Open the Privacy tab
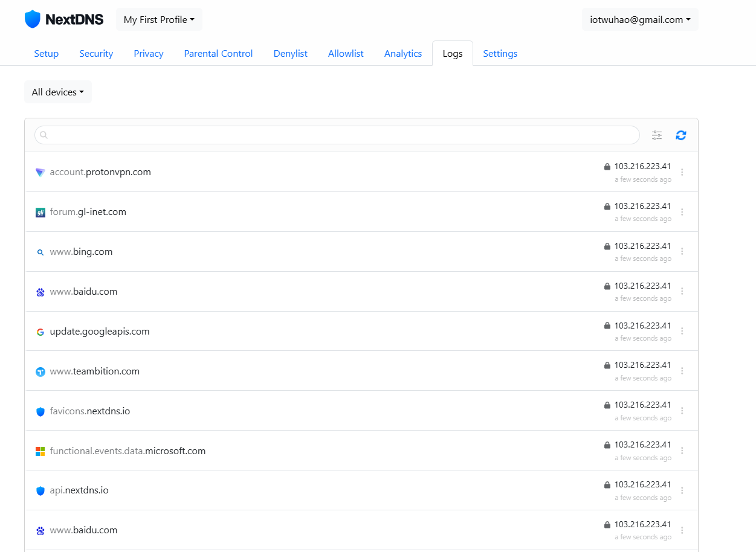The image size is (756, 552). (149, 53)
